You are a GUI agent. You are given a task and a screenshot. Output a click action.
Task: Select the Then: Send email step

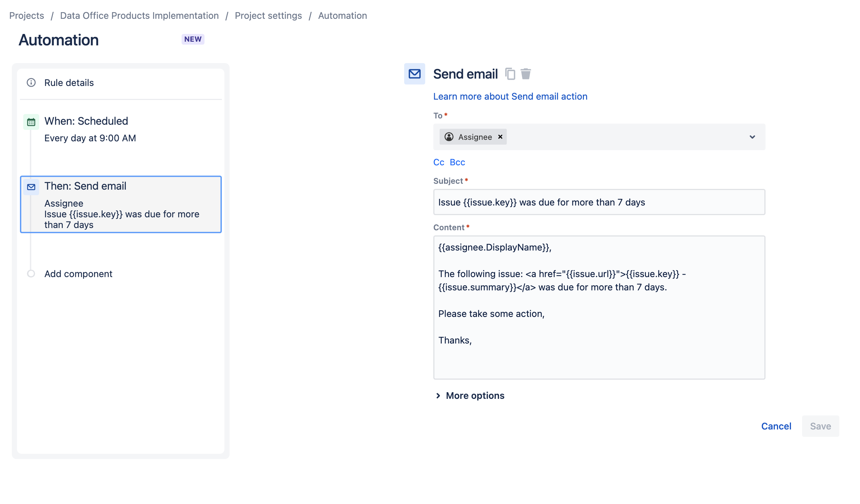pos(121,204)
